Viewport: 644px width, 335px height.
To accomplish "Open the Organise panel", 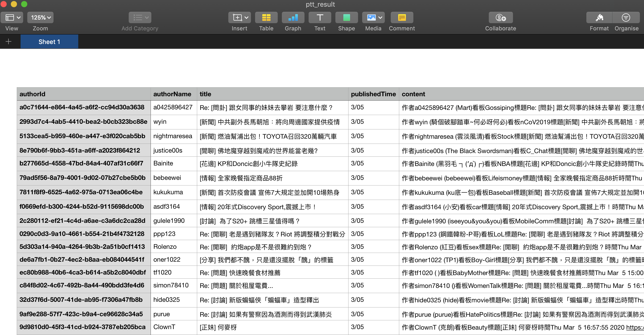I will coord(626,17).
